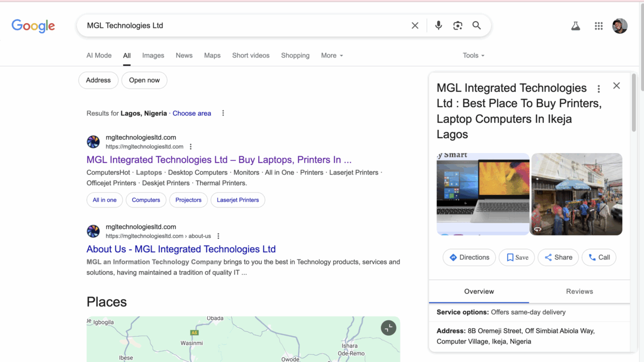Switch to Maps tab

click(x=212, y=55)
